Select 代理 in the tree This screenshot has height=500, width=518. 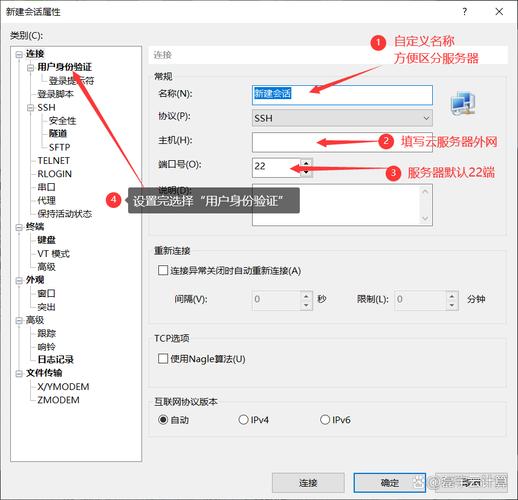point(46,200)
